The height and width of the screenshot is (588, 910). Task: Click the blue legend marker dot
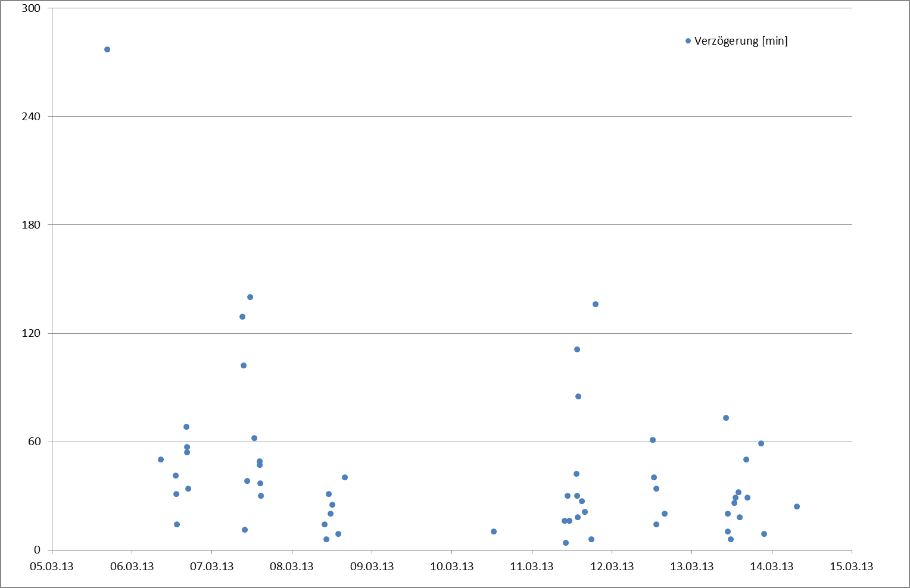tap(688, 41)
